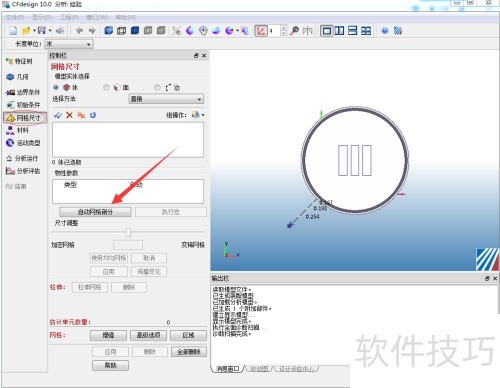
Task: Click the red axis coordinate toolbar icon
Action: click(261, 31)
